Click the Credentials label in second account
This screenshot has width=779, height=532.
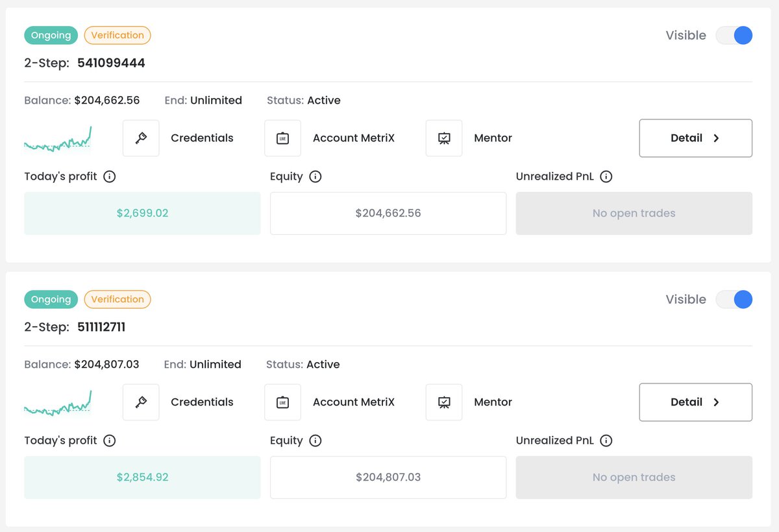pos(202,402)
